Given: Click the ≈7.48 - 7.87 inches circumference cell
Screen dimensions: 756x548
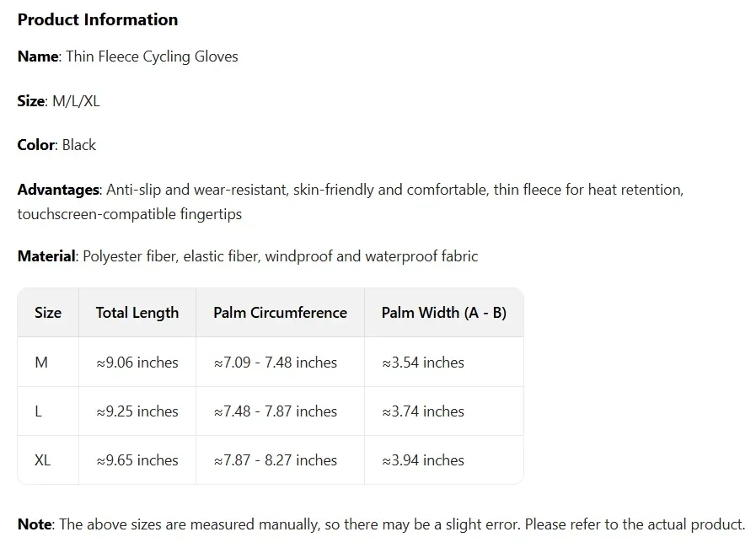Looking at the screenshot, I should pyautogui.click(x=275, y=411).
